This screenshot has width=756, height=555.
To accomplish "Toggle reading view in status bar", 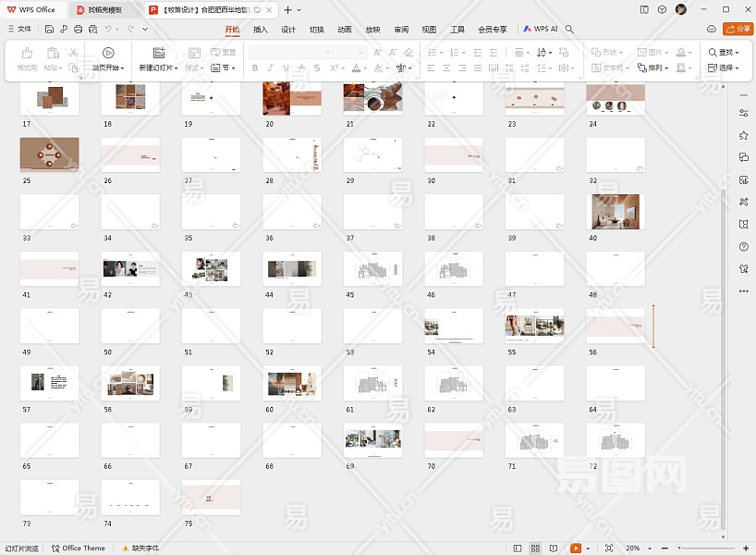I will [554, 549].
